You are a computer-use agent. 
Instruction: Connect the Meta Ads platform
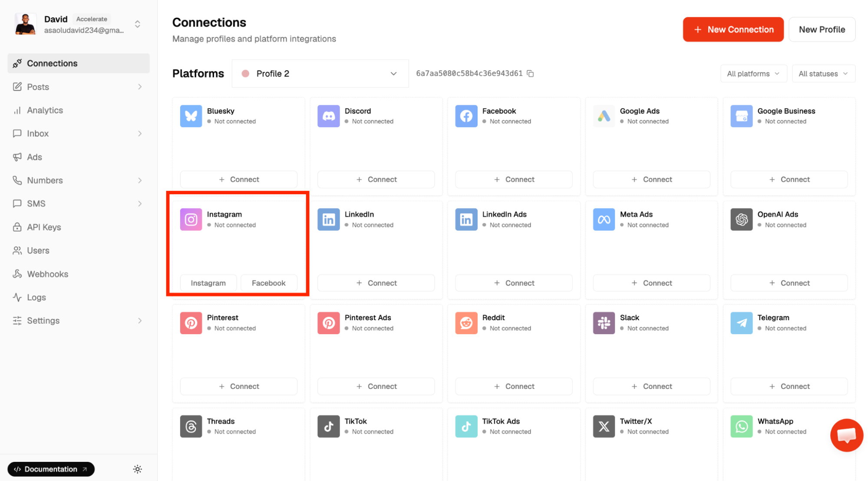coord(651,283)
